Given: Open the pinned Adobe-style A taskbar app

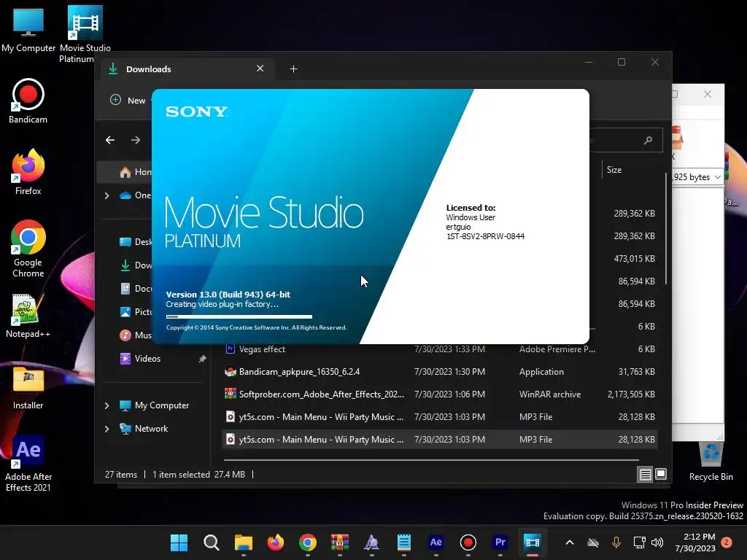Looking at the screenshot, I should 371,542.
